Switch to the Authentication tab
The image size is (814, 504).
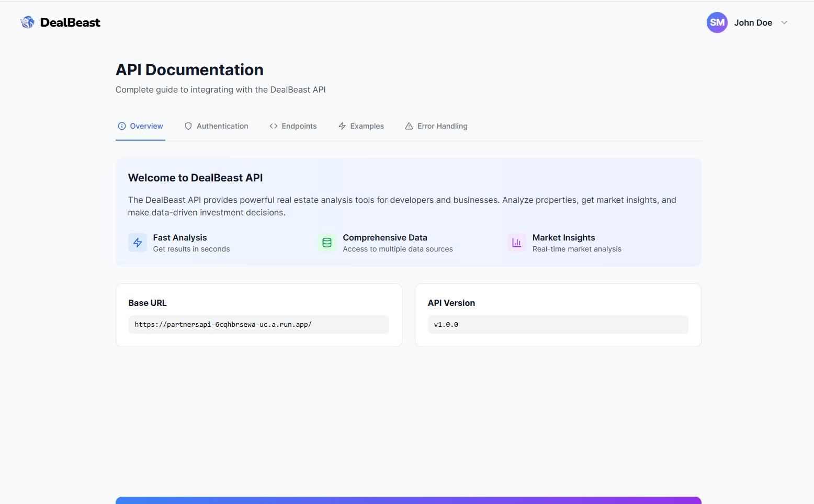coord(222,126)
